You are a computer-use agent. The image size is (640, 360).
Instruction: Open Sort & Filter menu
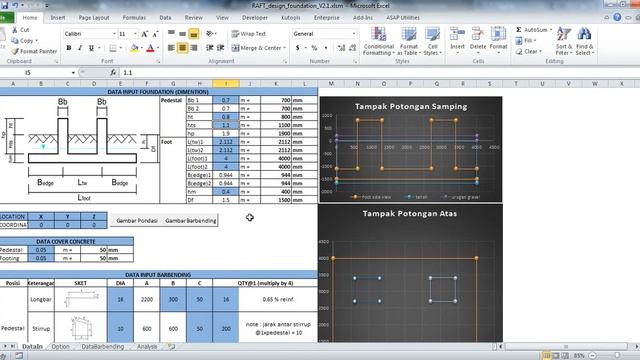coord(564,41)
